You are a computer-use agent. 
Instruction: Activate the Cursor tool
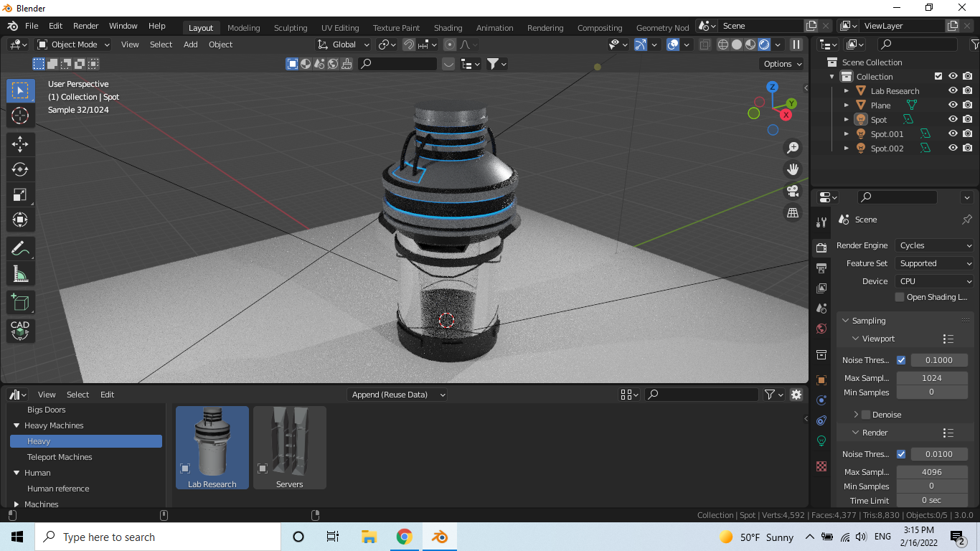coord(20,116)
